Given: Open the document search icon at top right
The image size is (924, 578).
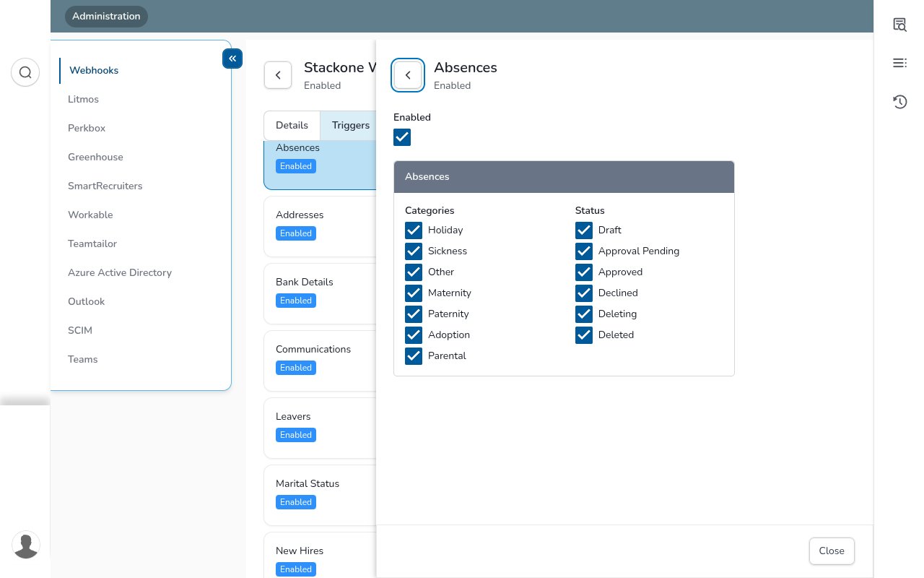Looking at the screenshot, I should tap(899, 25).
